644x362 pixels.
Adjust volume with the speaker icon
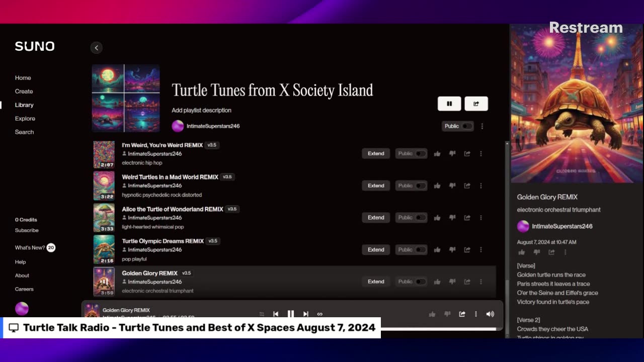click(490, 314)
